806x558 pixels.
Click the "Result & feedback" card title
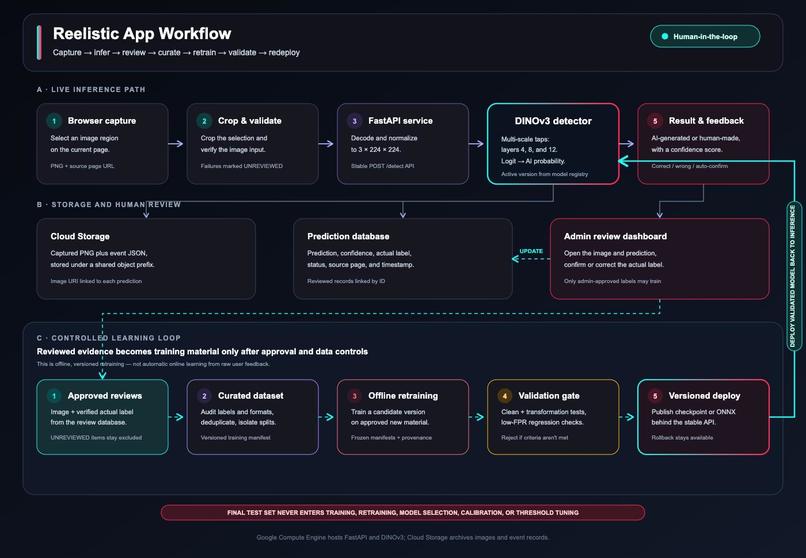pyautogui.click(x=706, y=121)
